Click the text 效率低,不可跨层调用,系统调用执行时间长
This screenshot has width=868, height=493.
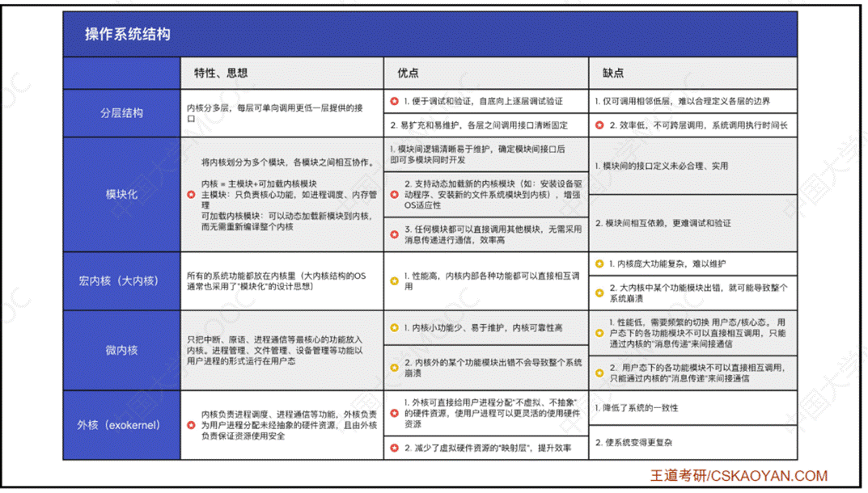[x=699, y=125]
